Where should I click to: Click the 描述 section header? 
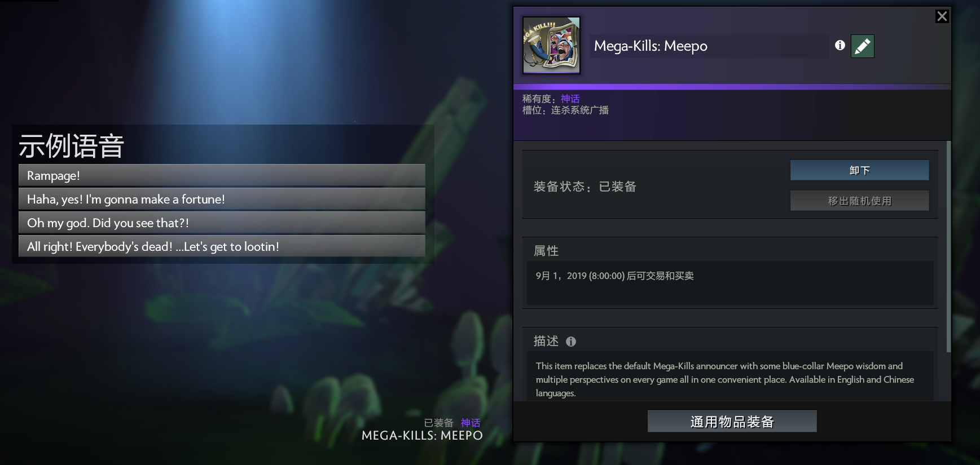pos(546,341)
